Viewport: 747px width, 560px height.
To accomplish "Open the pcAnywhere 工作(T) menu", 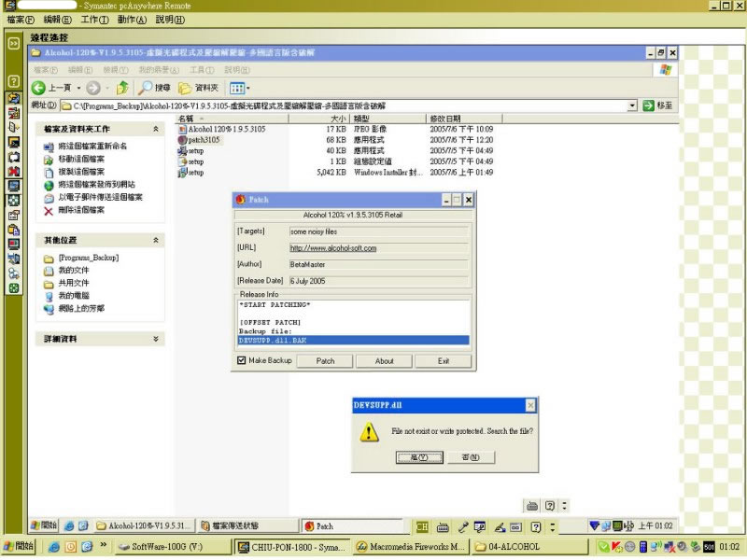I will [x=94, y=20].
